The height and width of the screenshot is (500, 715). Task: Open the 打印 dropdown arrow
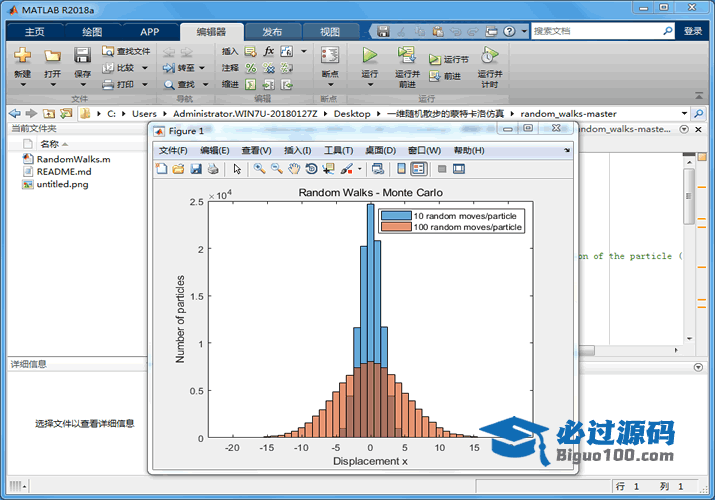coord(145,84)
